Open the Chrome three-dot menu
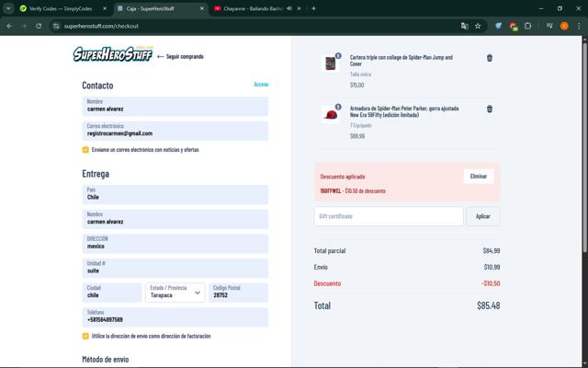588x368 pixels. (579, 26)
